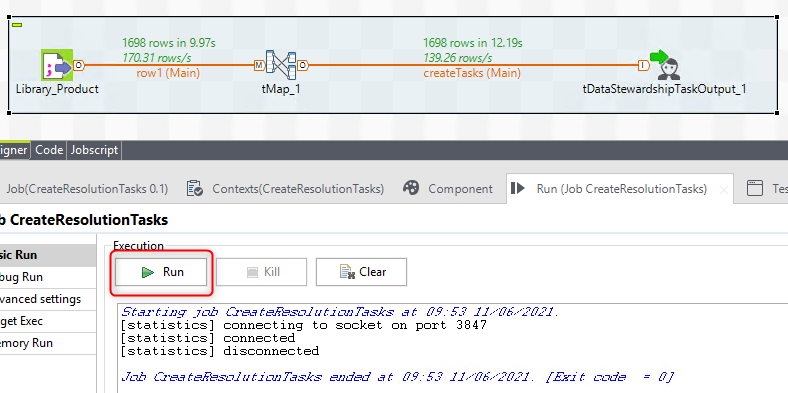Collapse the subjob using green minimize marker

17,24
